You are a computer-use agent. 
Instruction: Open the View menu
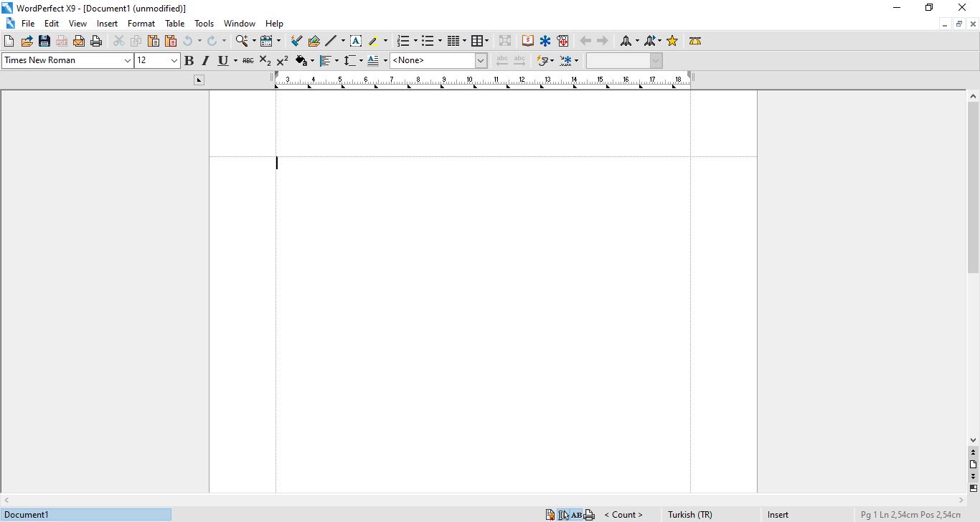(77, 24)
